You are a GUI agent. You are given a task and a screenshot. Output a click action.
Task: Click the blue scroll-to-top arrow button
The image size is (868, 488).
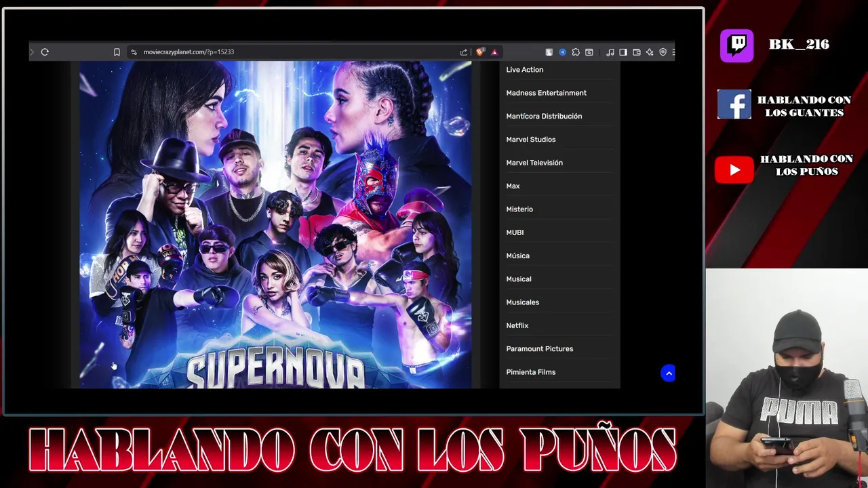tap(669, 373)
